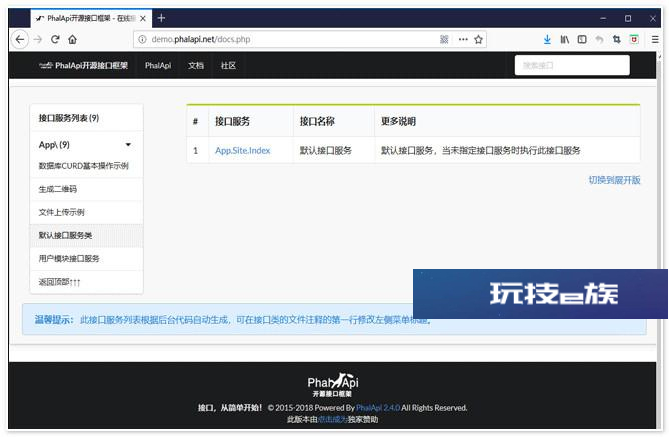Click 返回顶部 to go back to top
This screenshot has height=437, width=669.
coord(87,282)
